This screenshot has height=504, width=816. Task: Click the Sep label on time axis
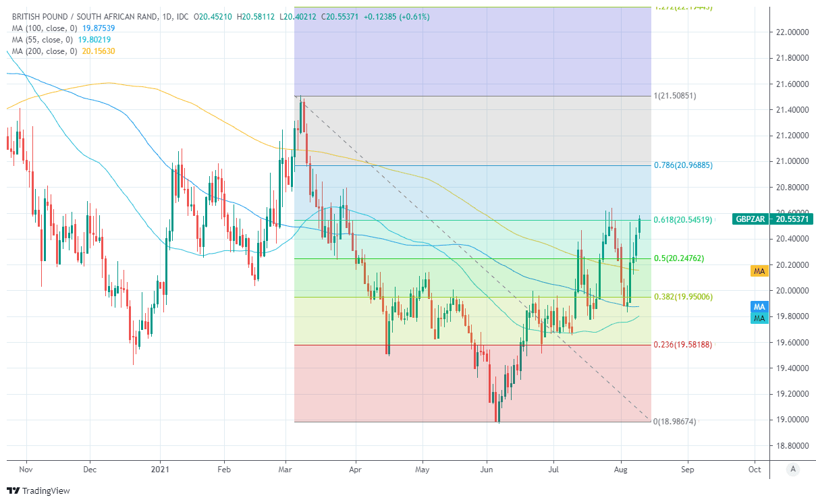[x=687, y=469]
